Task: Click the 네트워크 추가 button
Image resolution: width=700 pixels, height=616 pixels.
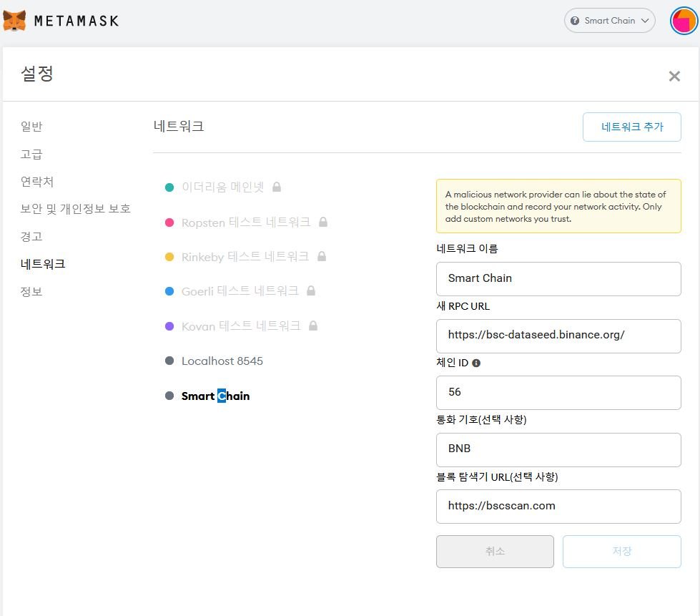Action: (x=631, y=127)
